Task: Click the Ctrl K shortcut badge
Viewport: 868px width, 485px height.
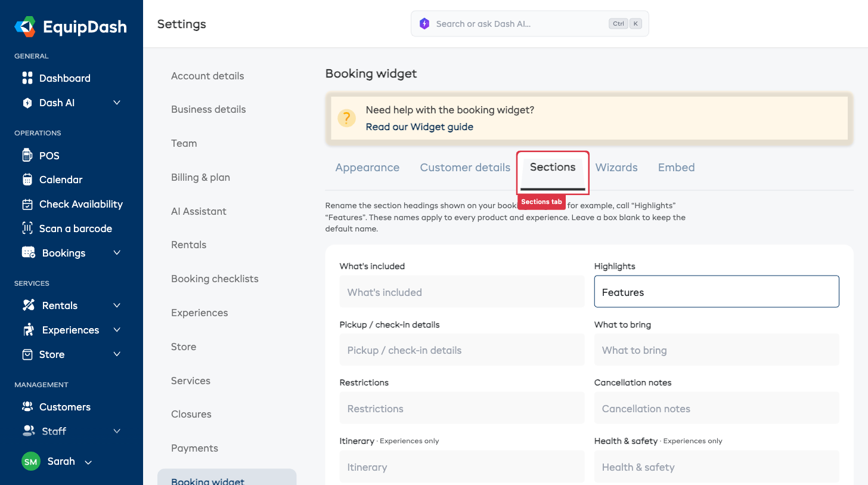Action: [625, 24]
